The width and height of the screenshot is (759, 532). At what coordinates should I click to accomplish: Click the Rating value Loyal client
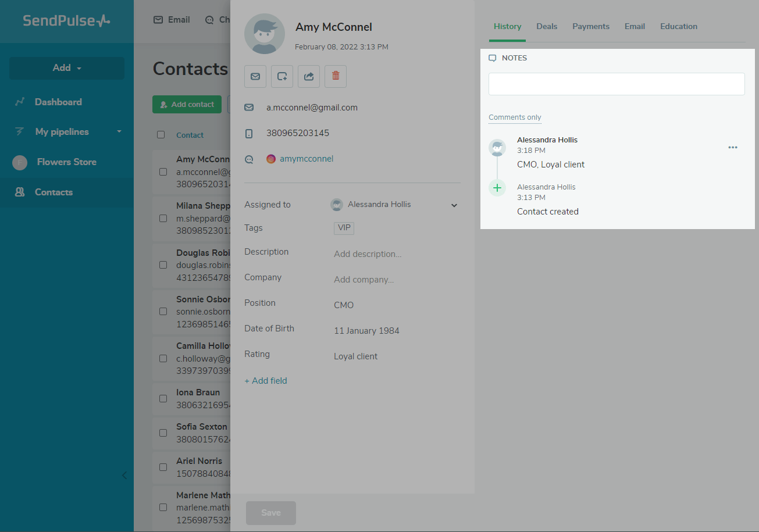(356, 356)
